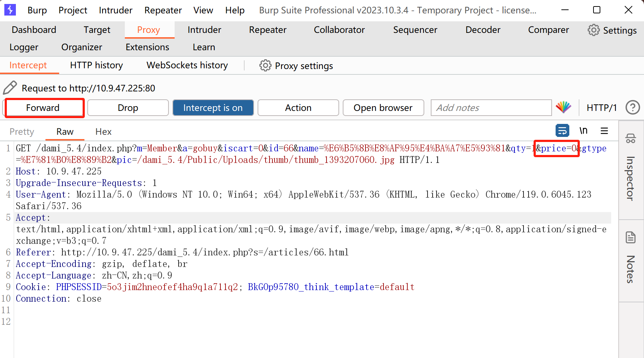Viewport: 644px width, 358px height.
Task: Click the Add notes input field
Action: (491, 108)
